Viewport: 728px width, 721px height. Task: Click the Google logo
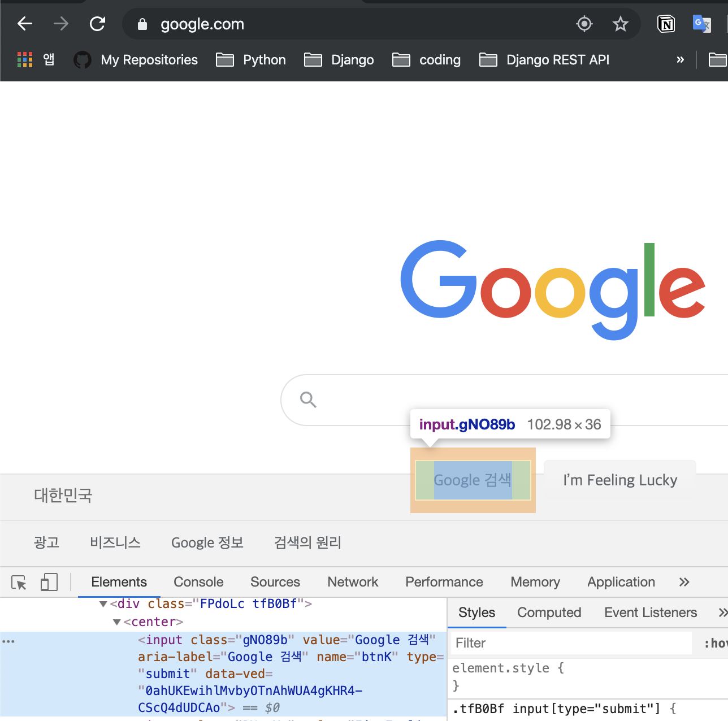pyautogui.click(x=553, y=290)
